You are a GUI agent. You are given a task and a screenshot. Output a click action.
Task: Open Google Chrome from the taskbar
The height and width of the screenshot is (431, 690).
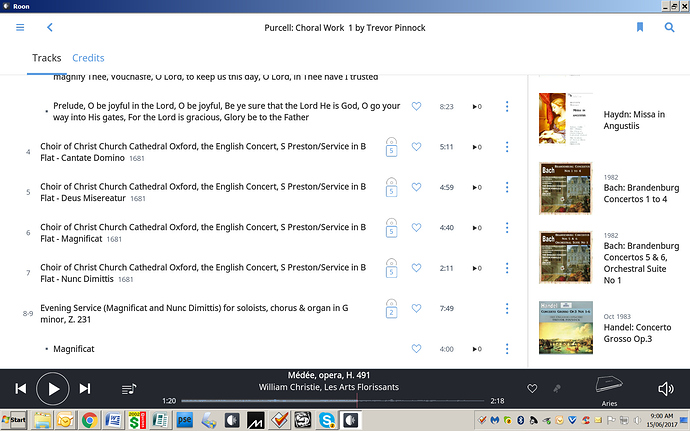click(x=89, y=420)
